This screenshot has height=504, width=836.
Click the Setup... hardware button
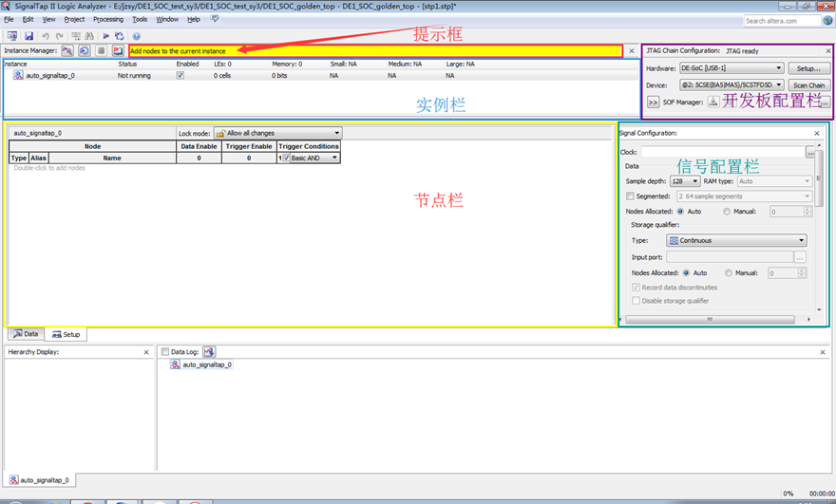[808, 68]
